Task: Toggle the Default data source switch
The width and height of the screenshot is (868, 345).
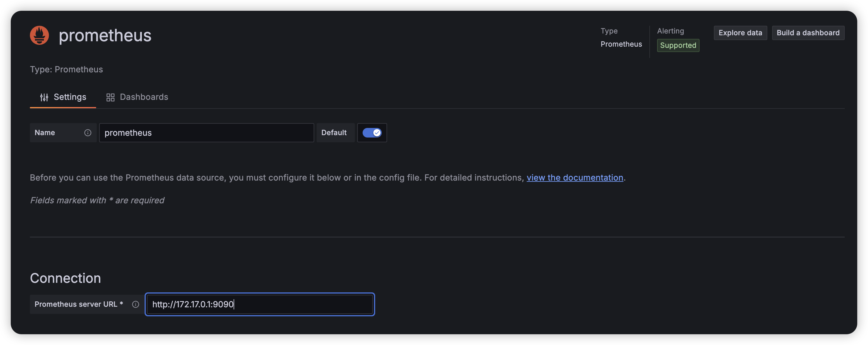Action: (x=372, y=132)
